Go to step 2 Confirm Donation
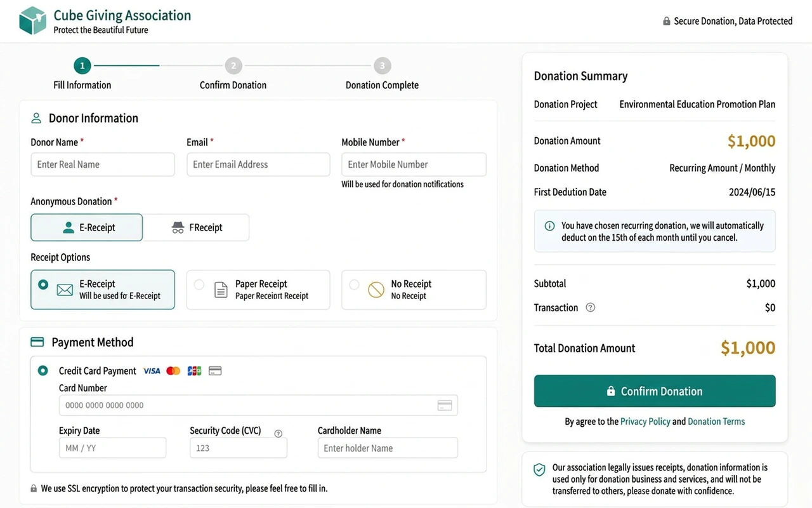This screenshot has height=508, width=812. 233,65
